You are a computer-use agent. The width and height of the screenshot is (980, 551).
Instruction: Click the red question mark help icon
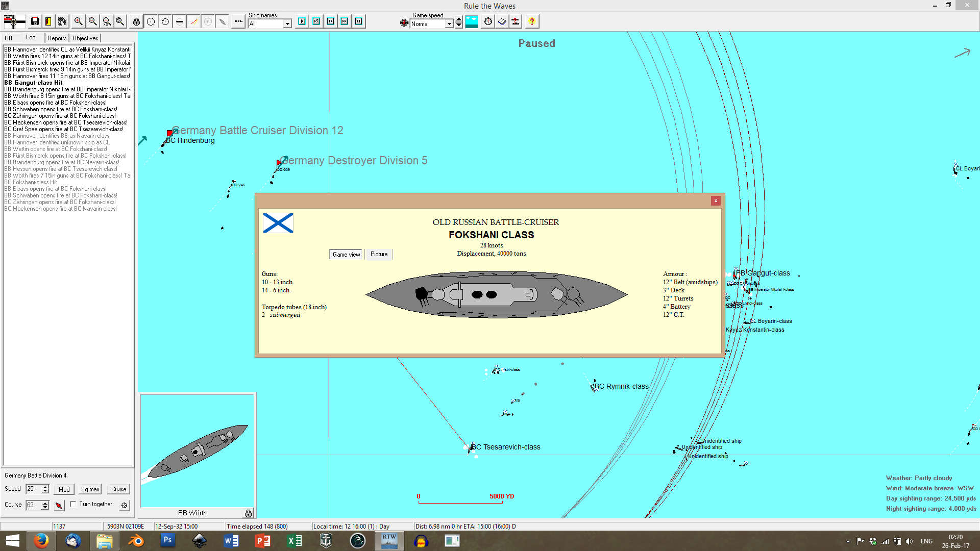click(532, 21)
